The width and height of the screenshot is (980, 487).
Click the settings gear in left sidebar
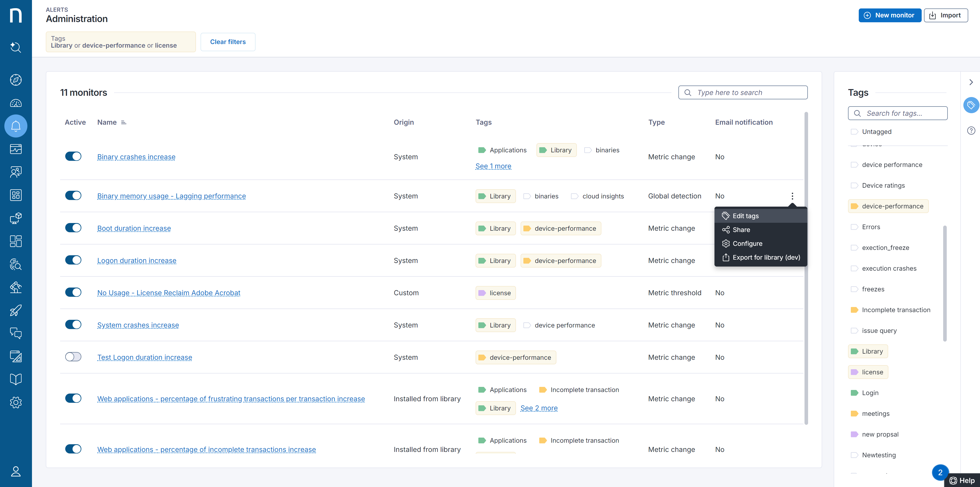point(16,403)
